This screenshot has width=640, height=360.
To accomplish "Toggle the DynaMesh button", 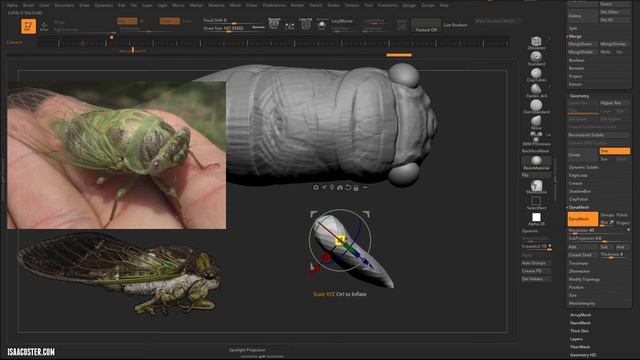I will point(582,219).
